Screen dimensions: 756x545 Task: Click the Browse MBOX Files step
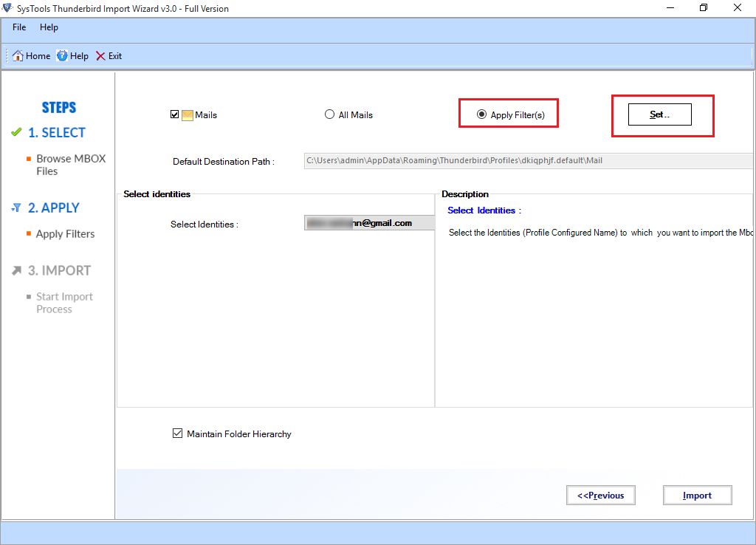[x=71, y=165]
